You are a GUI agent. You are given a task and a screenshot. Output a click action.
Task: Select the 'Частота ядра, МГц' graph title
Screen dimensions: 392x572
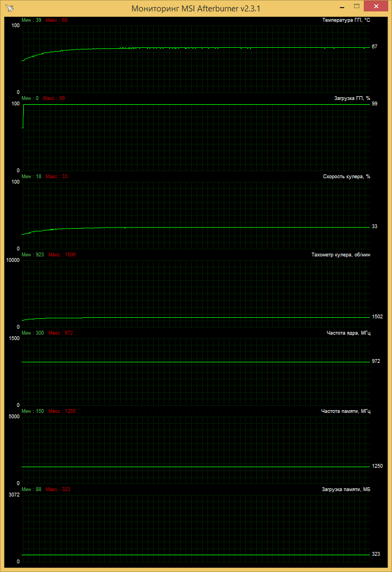(x=348, y=333)
